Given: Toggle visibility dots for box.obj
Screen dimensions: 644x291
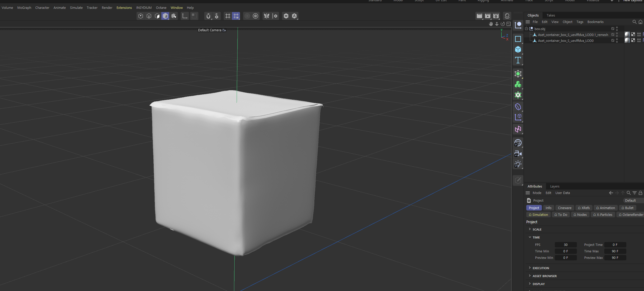Looking at the screenshot, I should pos(617,29).
